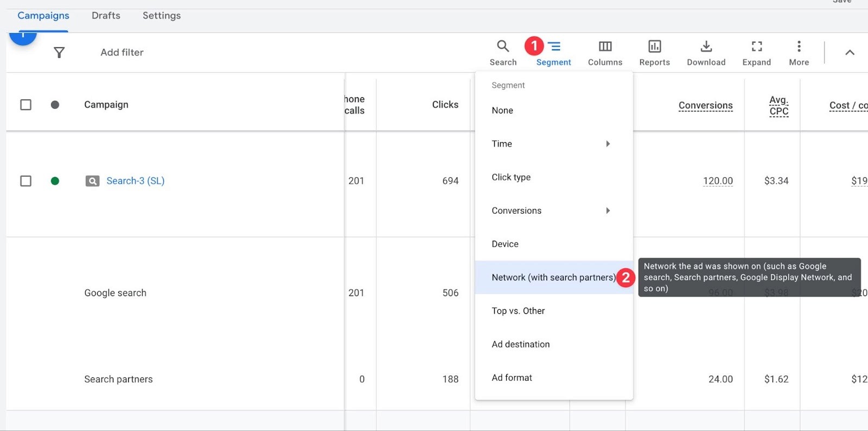Viewport: 868px width, 431px height.
Task: Download the campaign table
Action: (706, 53)
